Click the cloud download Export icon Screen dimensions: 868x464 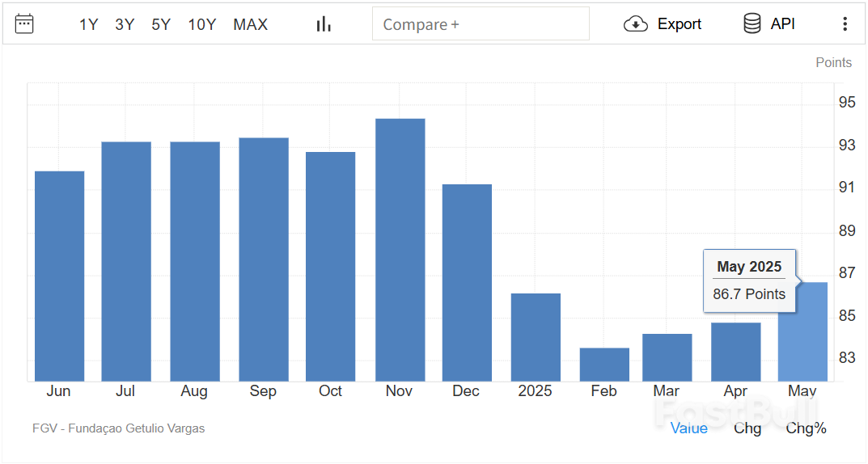(x=636, y=24)
